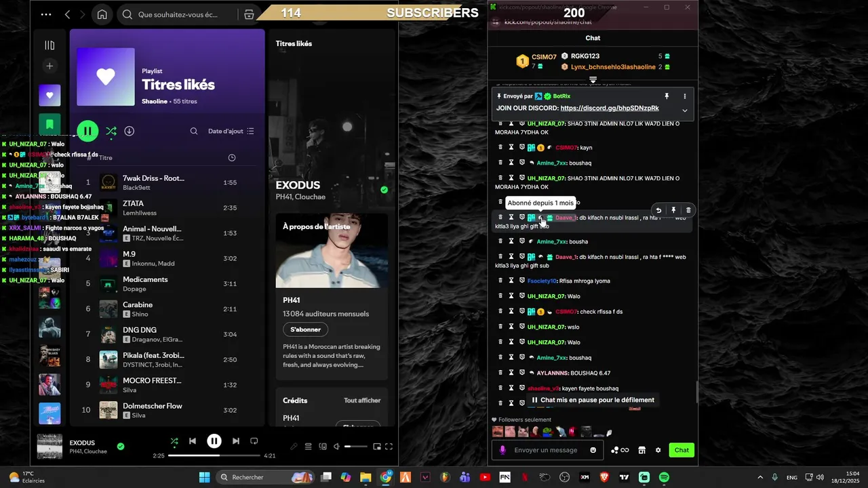
Task: Open Spotify browse icon beside search
Action: click(x=249, y=14)
